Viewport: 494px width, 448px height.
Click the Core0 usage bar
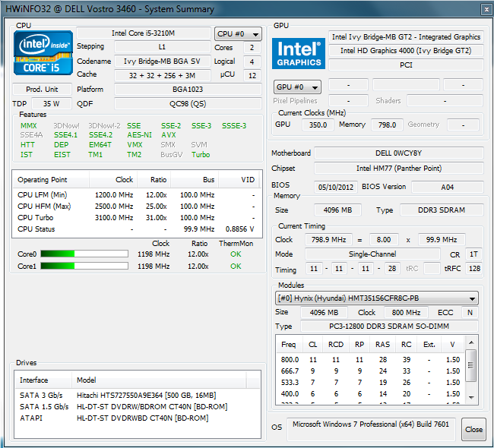point(84,254)
